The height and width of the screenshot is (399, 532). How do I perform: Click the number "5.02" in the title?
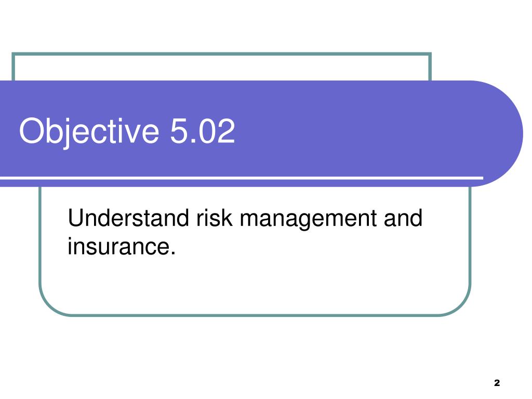pos(203,130)
